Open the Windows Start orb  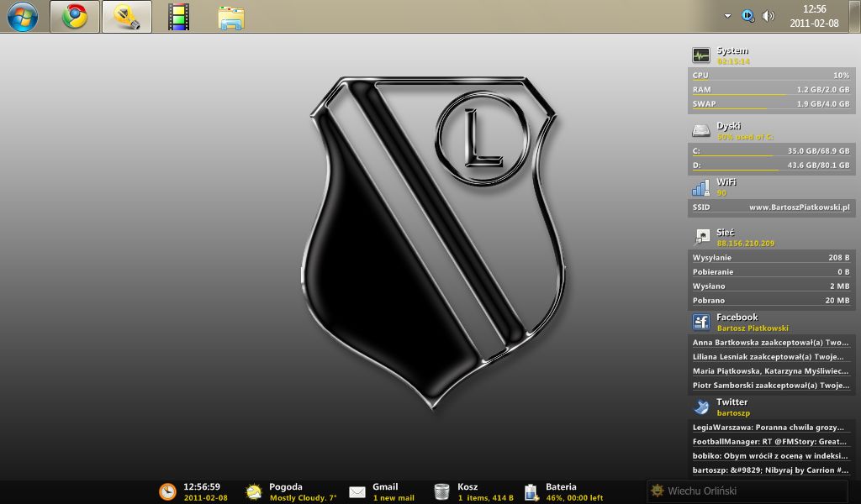tap(23, 17)
